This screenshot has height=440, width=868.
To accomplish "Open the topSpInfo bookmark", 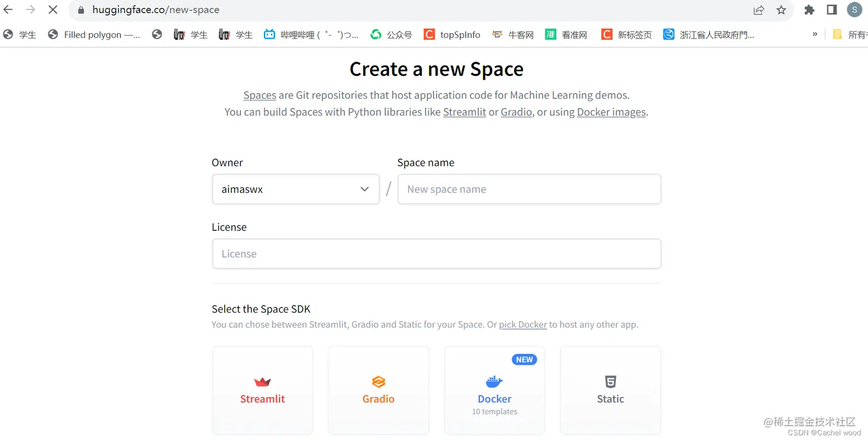I will click(x=452, y=34).
